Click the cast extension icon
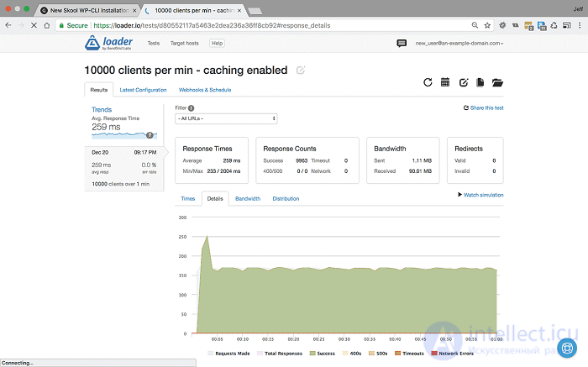Screen dimensions: 588x367 tap(567, 25)
